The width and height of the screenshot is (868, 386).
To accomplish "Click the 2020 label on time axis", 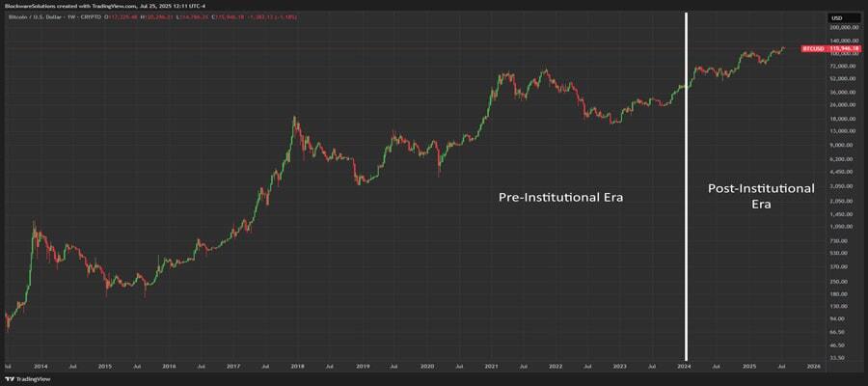I will tap(426, 366).
